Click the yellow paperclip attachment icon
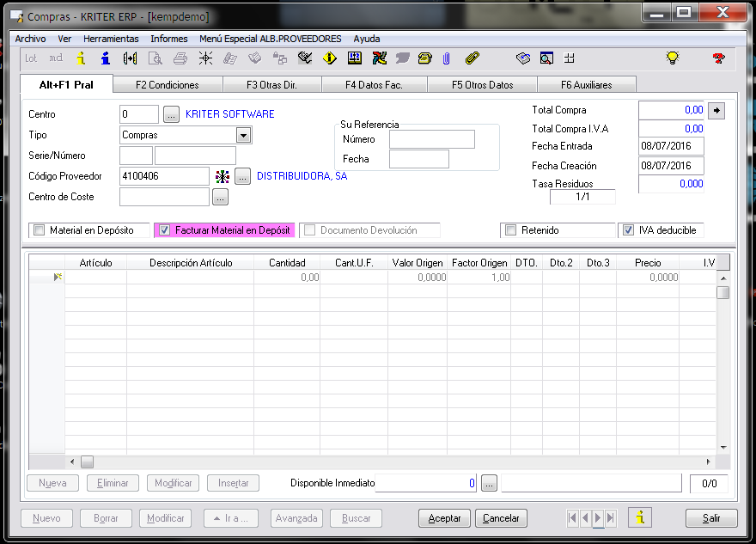 click(x=472, y=58)
